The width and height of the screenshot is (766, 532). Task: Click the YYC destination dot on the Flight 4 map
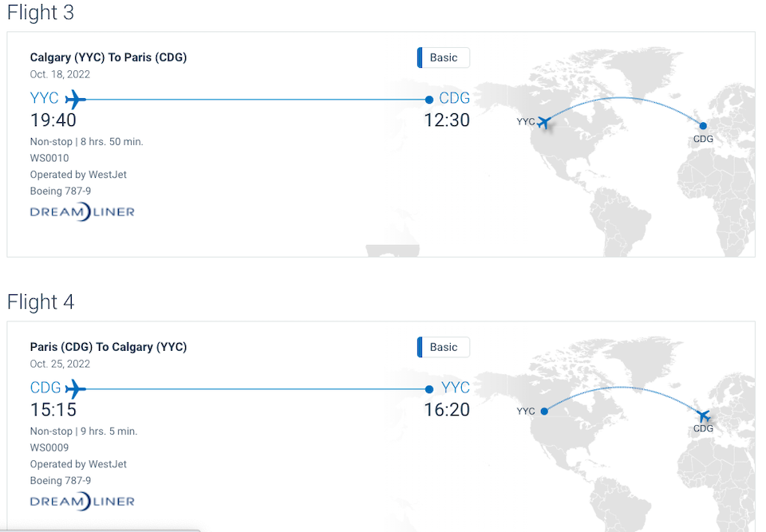point(543,412)
